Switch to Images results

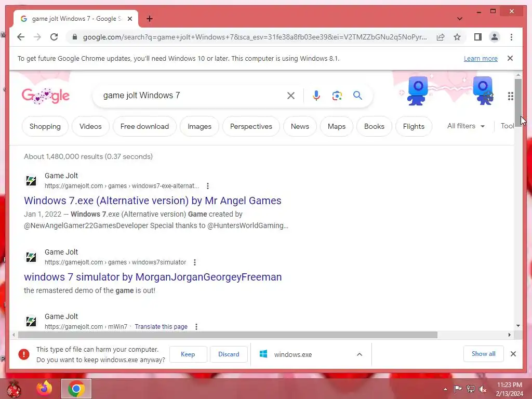(x=199, y=126)
